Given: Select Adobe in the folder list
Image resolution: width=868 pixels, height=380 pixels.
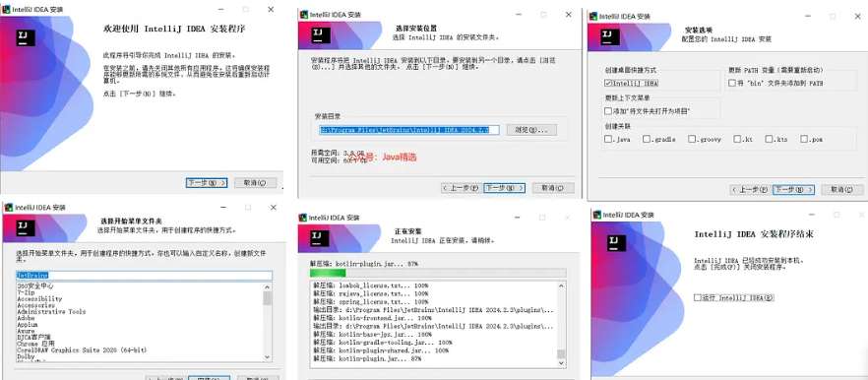Looking at the screenshot, I should pos(26,319).
